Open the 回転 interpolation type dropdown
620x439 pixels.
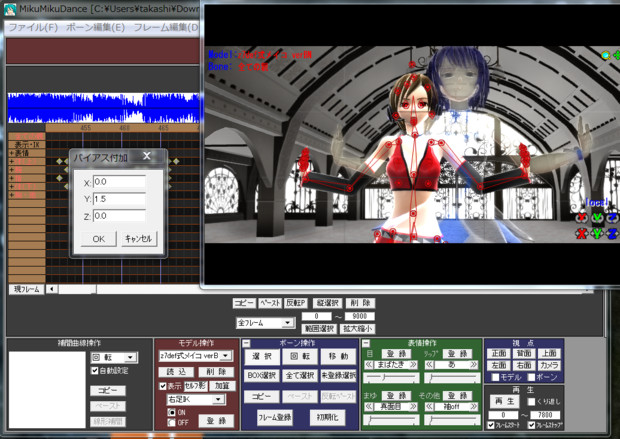pyautogui.click(x=130, y=358)
